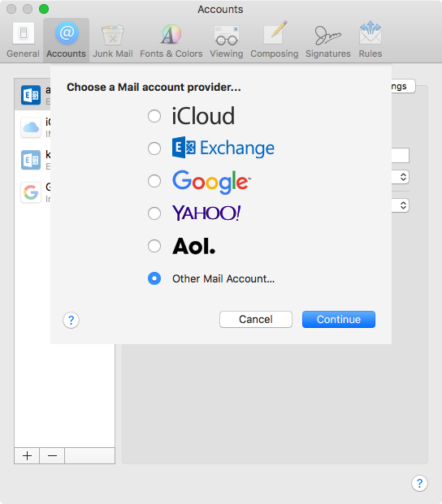Select the Google account in sidebar
This screenshot has width=442, height=504.
click(x=32, y=192)
